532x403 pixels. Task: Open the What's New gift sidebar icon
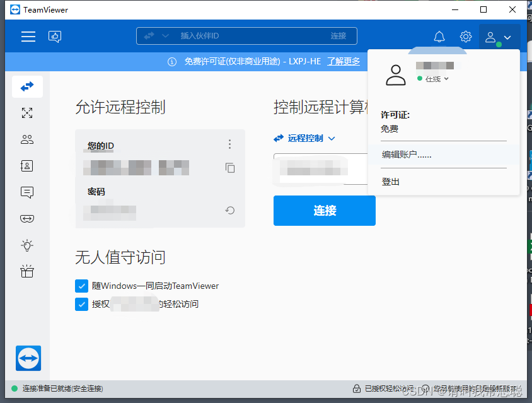pyautogui.click(x=27, y=271)
